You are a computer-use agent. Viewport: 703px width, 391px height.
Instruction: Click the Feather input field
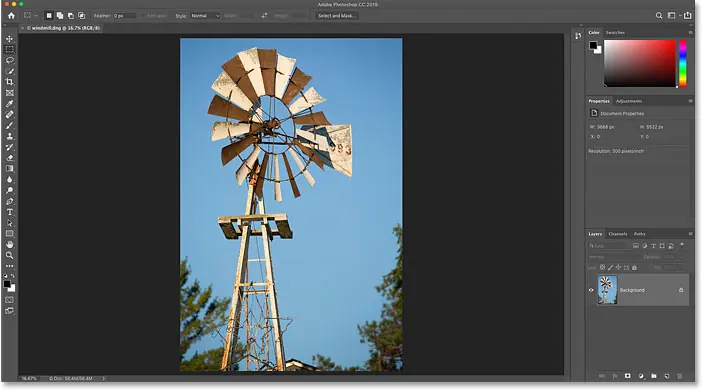tap(124, 16)
